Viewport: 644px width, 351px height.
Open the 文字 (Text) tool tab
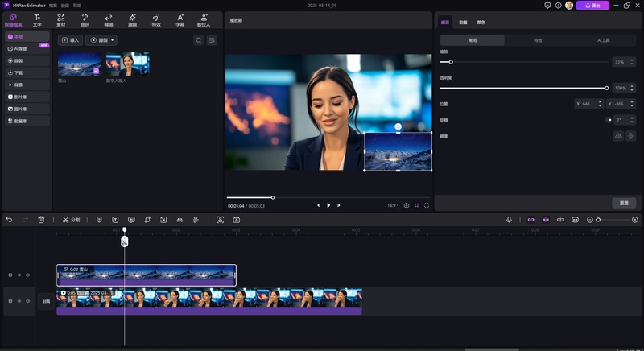37,20
